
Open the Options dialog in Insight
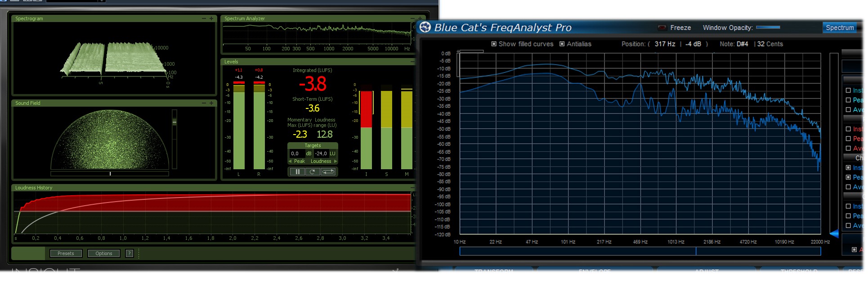104,253
